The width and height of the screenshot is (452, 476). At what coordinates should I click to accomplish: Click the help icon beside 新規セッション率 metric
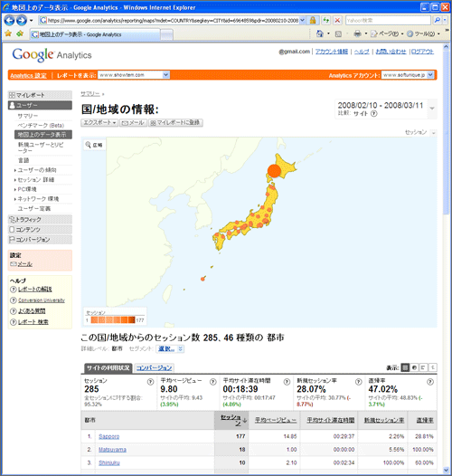[x=359, y=382]
